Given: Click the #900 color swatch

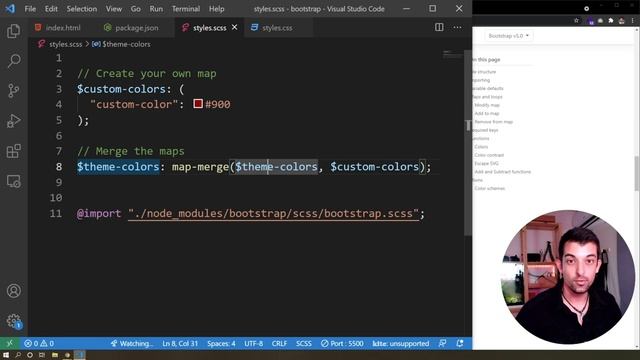Looking at the screenshot, I should coord(198,104).
